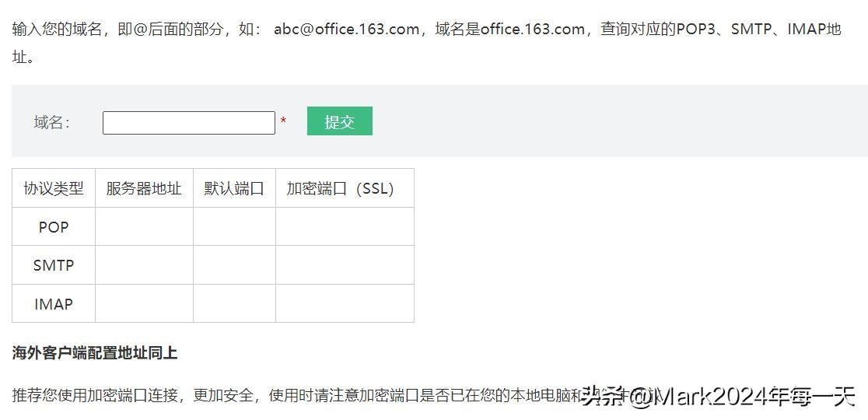Click the 加密端口（SSL）column header
This screenshot has height=420, width=868.
(x=341, y=188)
